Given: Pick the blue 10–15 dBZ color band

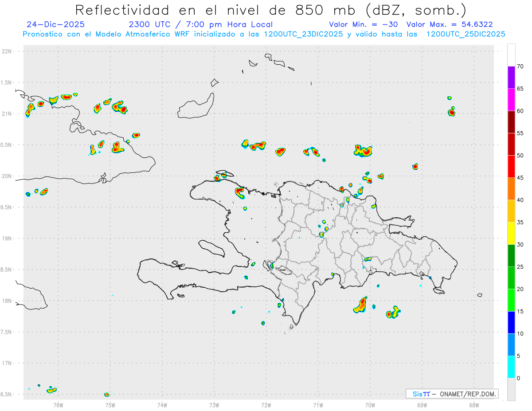Looking at the screenshot, I should tap(511, 323).
